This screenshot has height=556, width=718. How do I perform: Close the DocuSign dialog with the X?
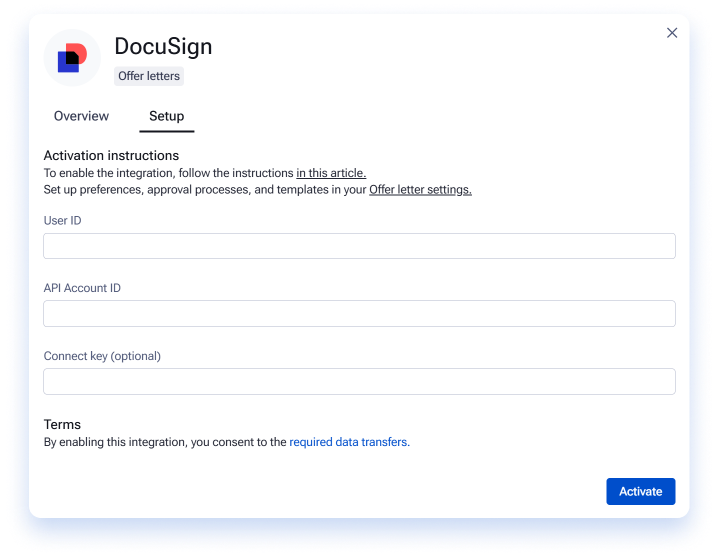click(x=671, y=33)
